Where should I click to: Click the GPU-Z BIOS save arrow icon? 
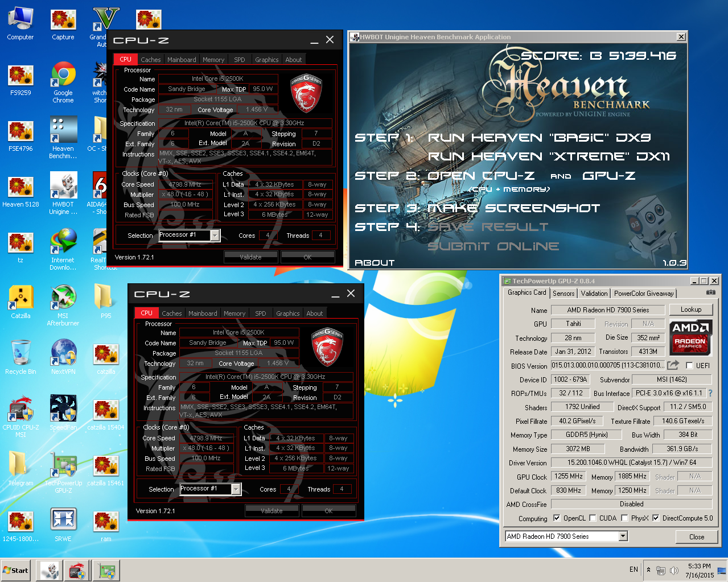click(673, 365)
